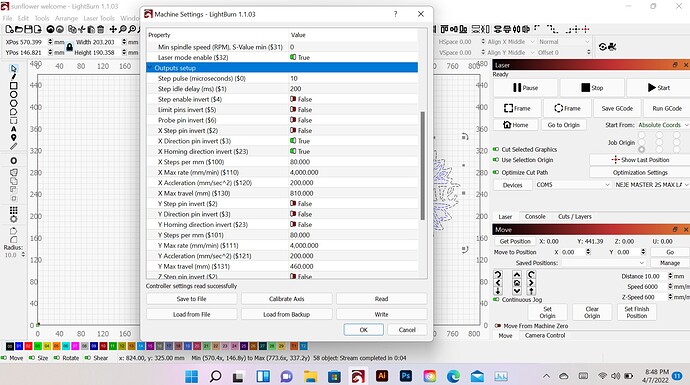Select the Ellipse tool
690x385 pixels.
[14, 94]
